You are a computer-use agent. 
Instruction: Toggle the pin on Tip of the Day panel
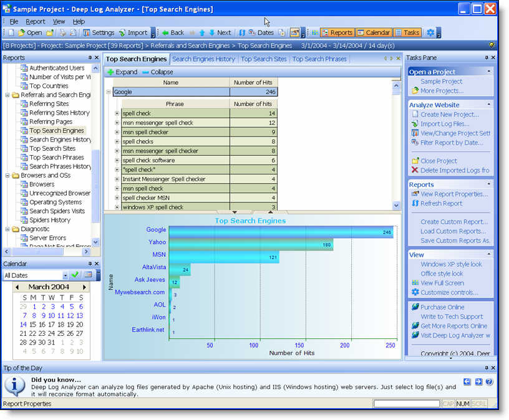[487, 368]
